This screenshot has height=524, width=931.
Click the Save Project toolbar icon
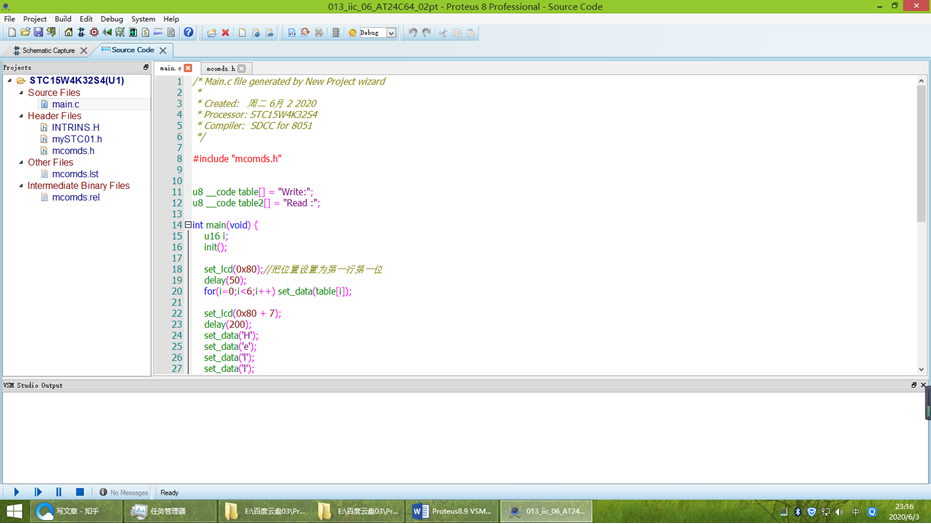click(x=38, y=33)
